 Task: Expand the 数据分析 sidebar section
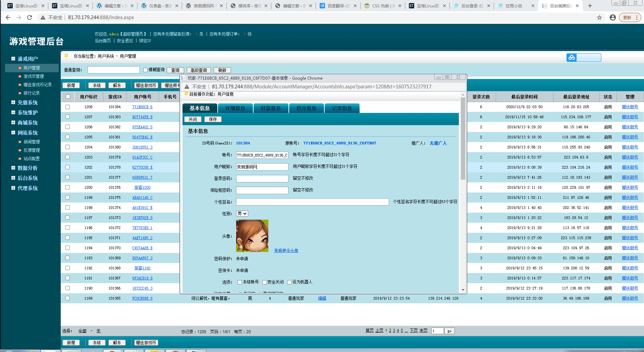click(x=13, y=168)
